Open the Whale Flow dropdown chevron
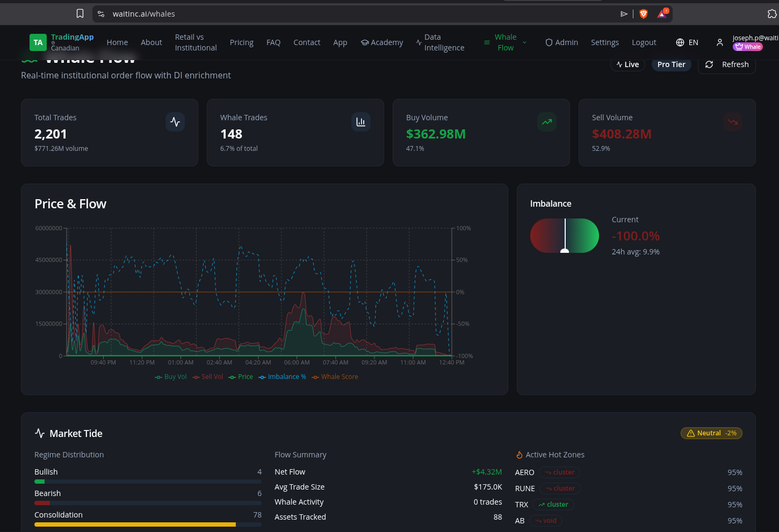The image size is (779, 532). [524, 42]
